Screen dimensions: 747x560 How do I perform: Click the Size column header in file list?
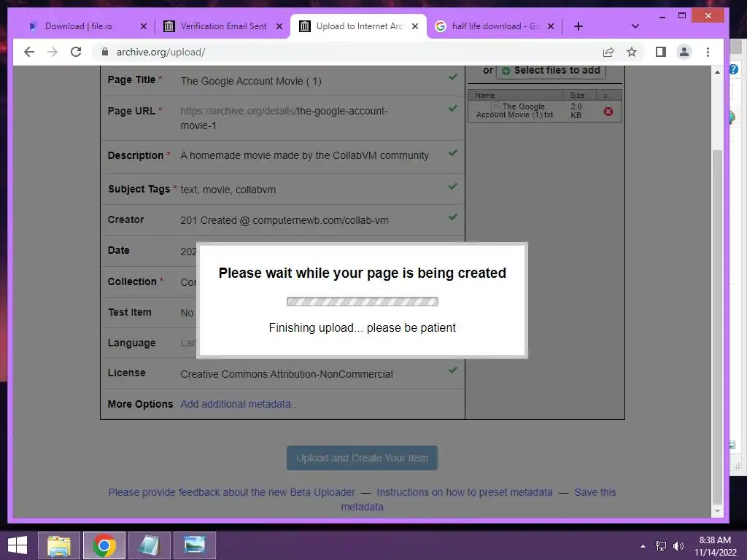coord(578,96)
